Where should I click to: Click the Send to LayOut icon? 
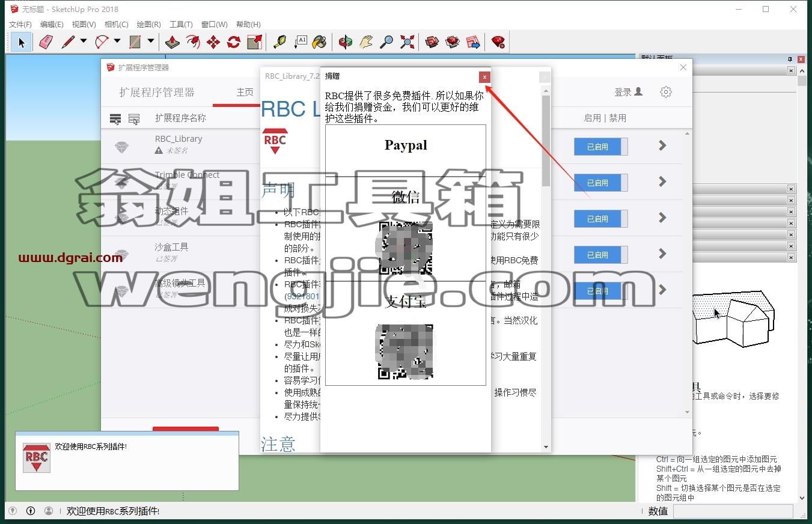click(473, 41)
